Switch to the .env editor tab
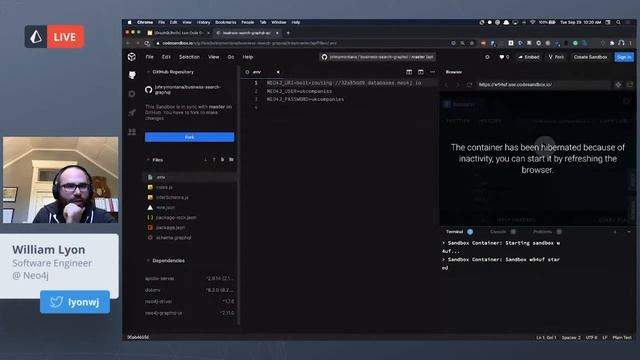Screen dimensions: 640x360 [x=256, y=72]
